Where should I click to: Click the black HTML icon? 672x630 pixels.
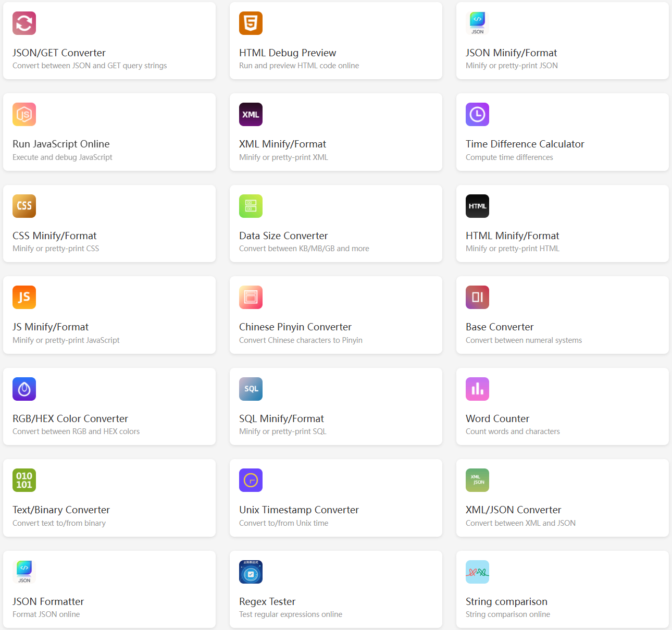click(477, 206)
